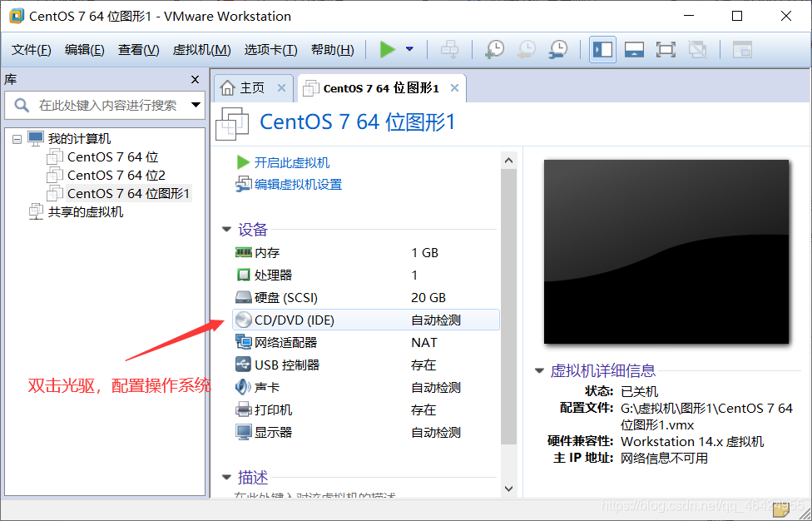This screenshot has width=812, height=521.
Task: Toggle the thumbnail bar view icon
Action: coord(634,50)
